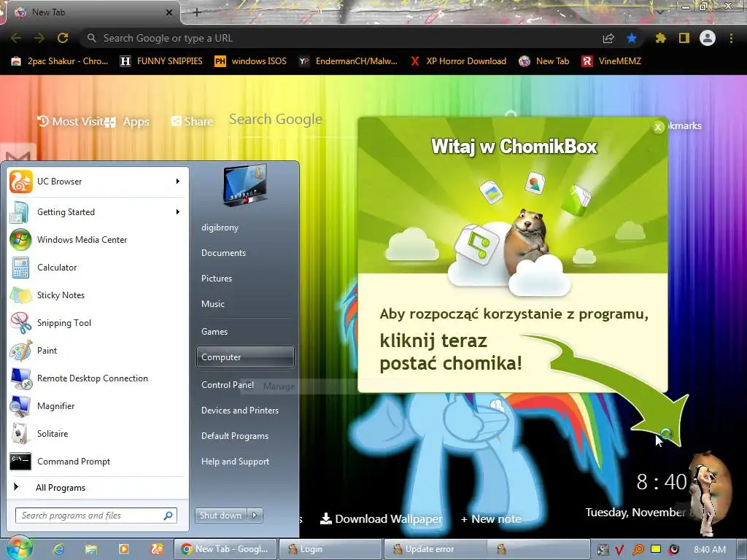Switch to Update error taskbar window
Image resolution: width=747 pixels, height=560 pixels.
435,549
